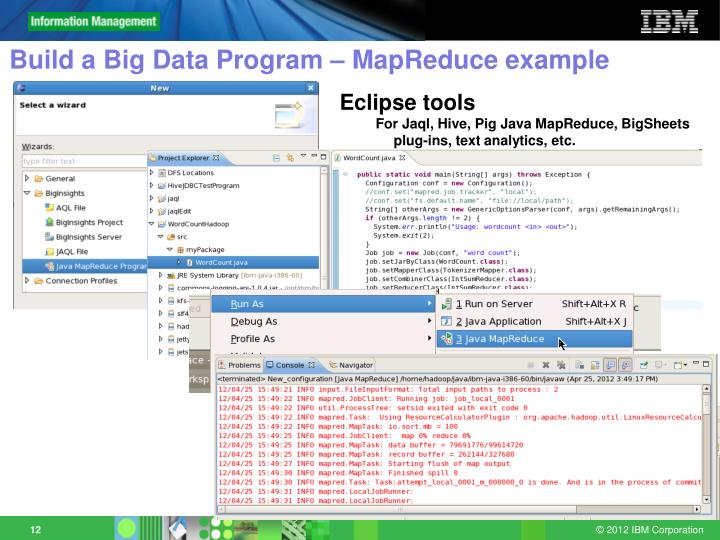The width and height of the screenshot is (720, 540).
Task: Minimize the Console view panel
Action: click(x=696, y=364)
